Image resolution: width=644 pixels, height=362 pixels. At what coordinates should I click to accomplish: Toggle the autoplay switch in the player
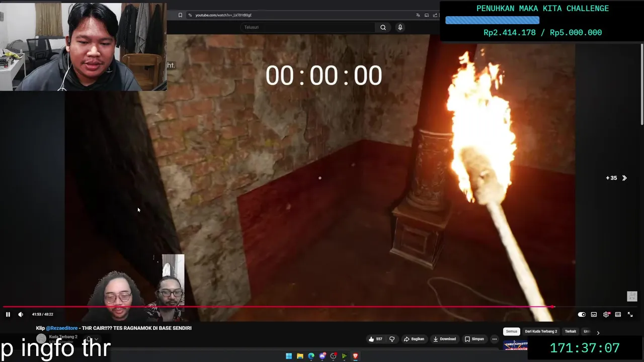582,314
